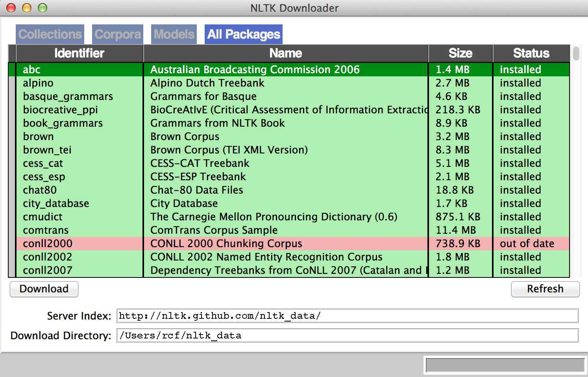Viewport: 588px width, 377px height.
Task: Click the Download button
Action: (44, 289)
